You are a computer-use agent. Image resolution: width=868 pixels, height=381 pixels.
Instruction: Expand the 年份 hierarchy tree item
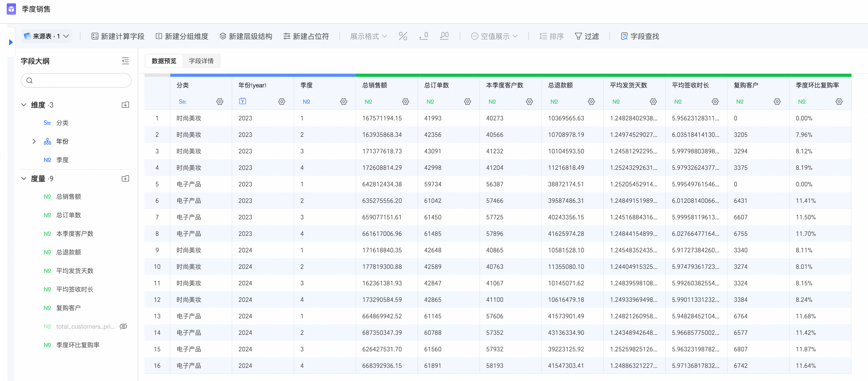(x=34, y=141)
